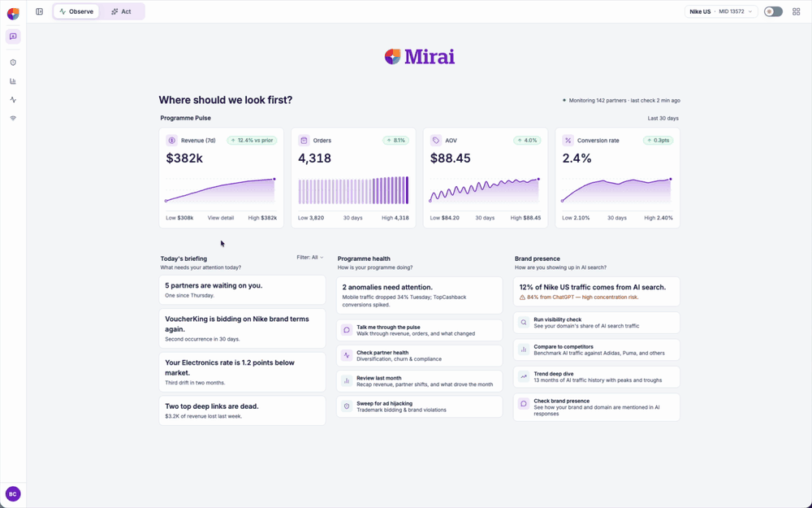Click the Low $308k label on Revenue card
The height and width of the screenshot is (508, 812).
[179, 218]
